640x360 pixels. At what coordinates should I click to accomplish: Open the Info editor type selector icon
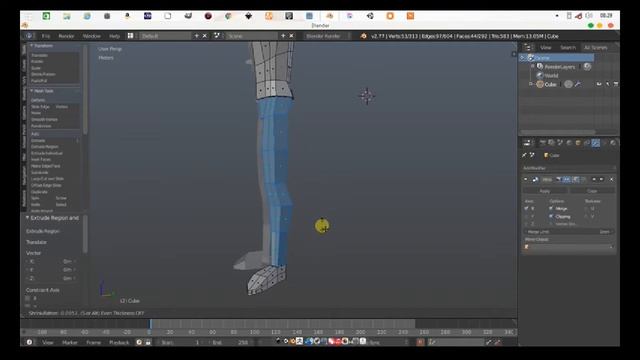click(x=29, y=36)
